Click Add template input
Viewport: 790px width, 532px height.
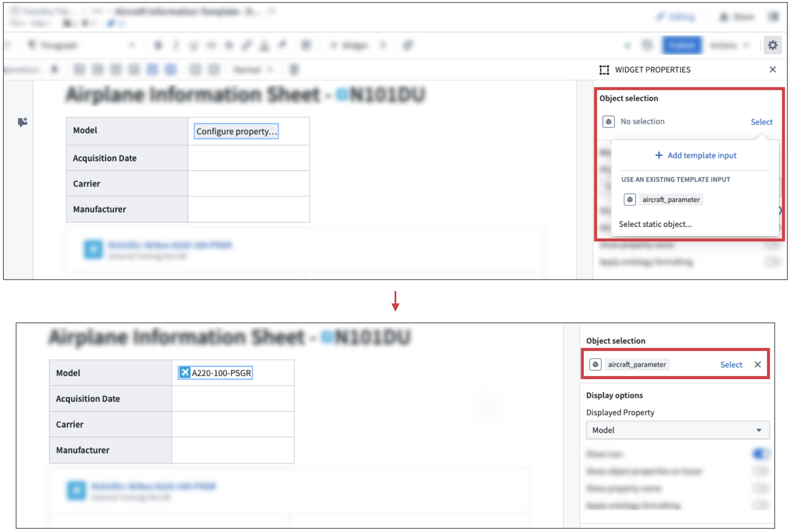click(x=695, y=155)
